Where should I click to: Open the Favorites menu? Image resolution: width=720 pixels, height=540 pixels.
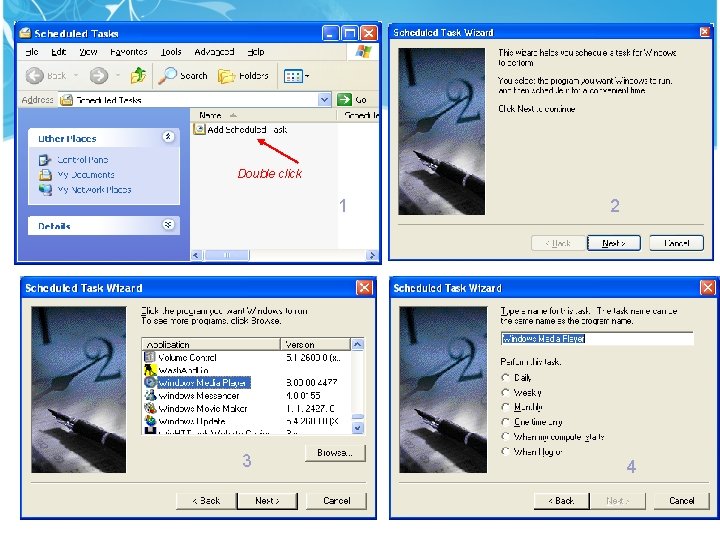pyautogui.click(x=129, y=52)
